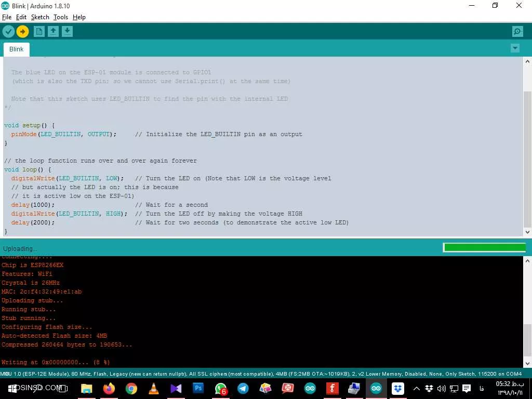Click the 'Crystal is 26MHz' console line

pyautogui.click(x=31, y=283)
